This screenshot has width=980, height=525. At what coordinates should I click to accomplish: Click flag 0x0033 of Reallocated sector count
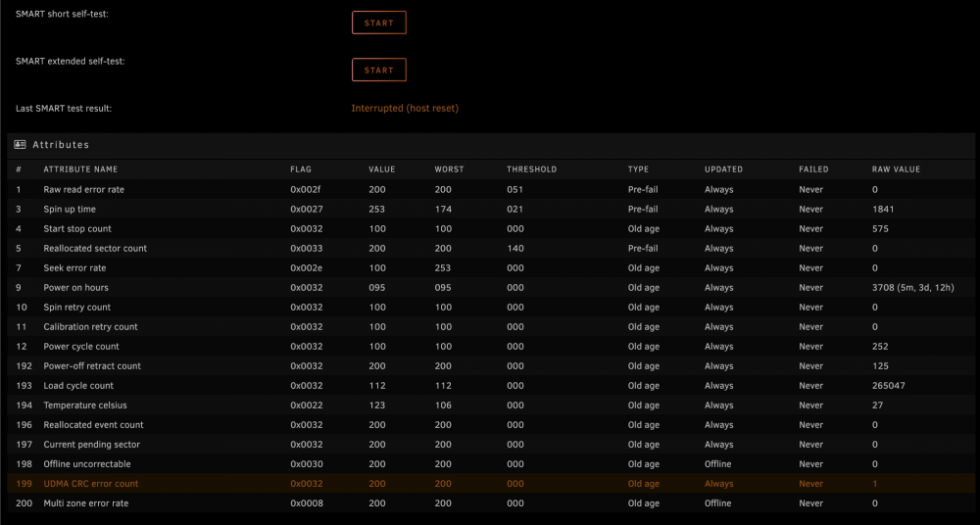306,248
